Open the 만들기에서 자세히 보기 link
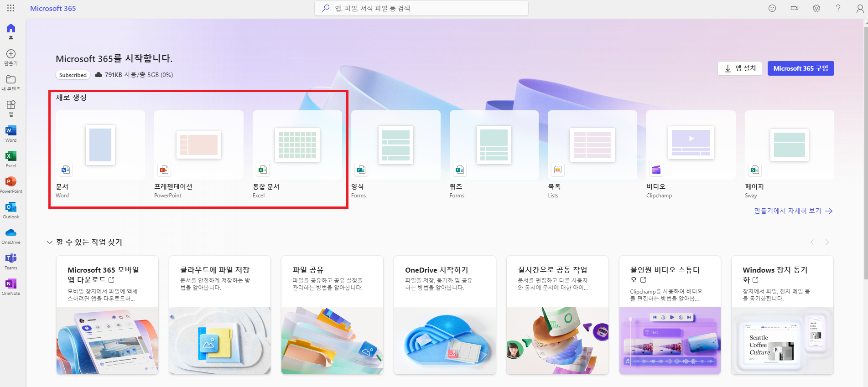Image resolution: width=868 pixels, height=387 pixels. point(793,211)
